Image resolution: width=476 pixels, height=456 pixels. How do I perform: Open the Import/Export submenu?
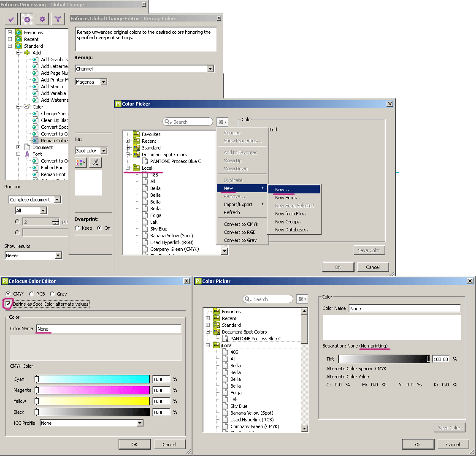[243, 204]
